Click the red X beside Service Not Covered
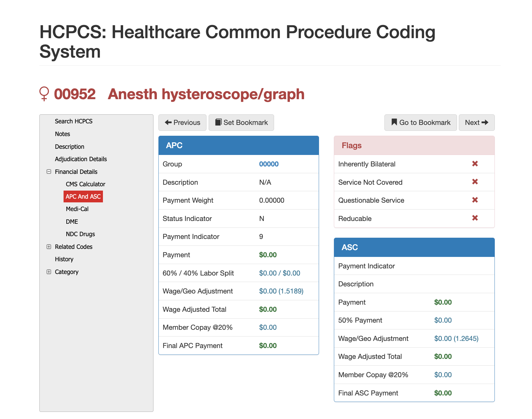 475,182
